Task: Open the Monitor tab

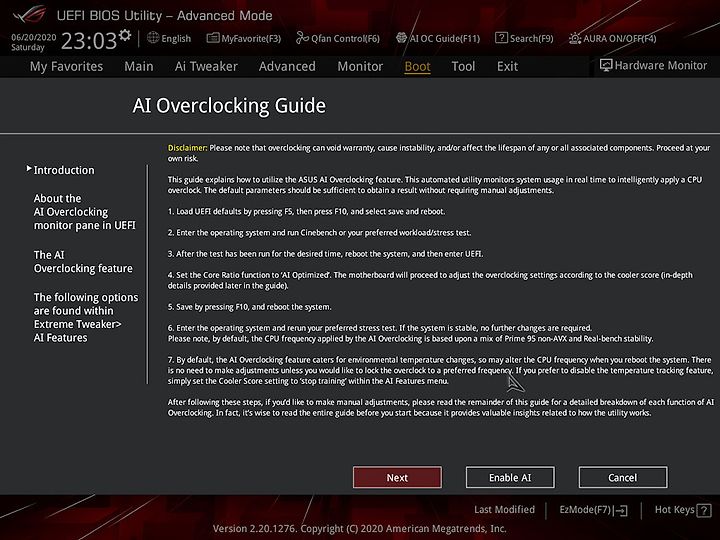Action: pyautogui.click(x=360, y=67)
